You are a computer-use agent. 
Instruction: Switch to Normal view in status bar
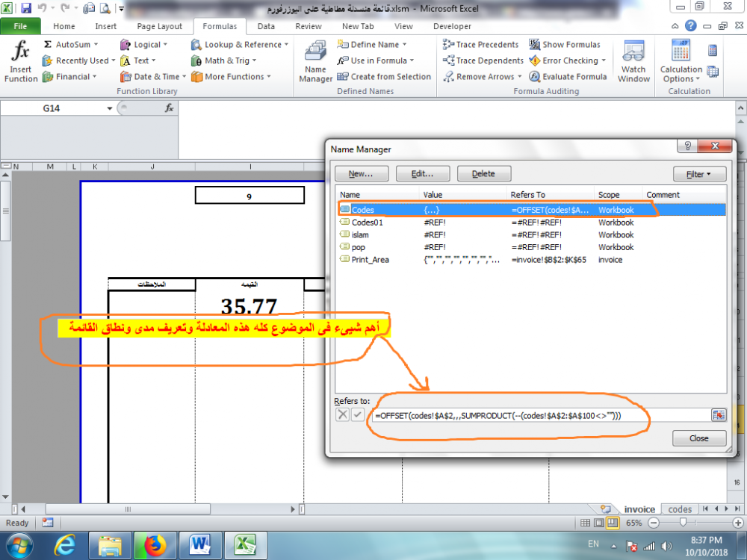585,523
